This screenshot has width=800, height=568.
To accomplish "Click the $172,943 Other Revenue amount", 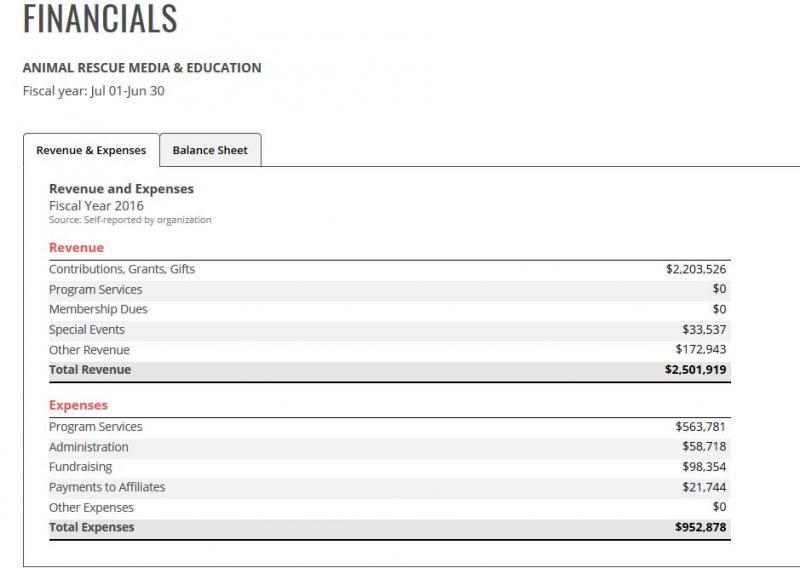I will pyautogui.click(x=701, y=350).
